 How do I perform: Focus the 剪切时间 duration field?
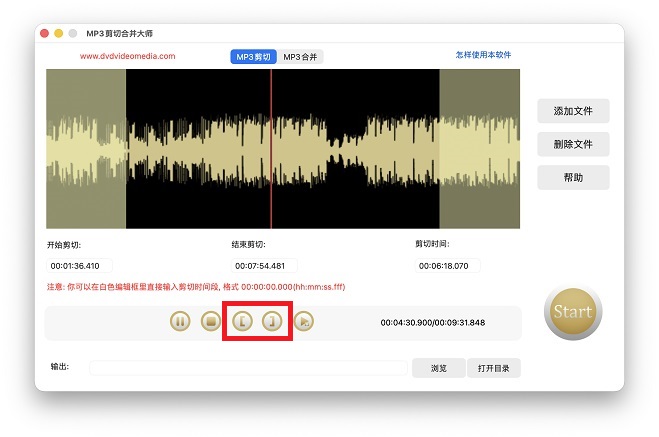(448, 266)
